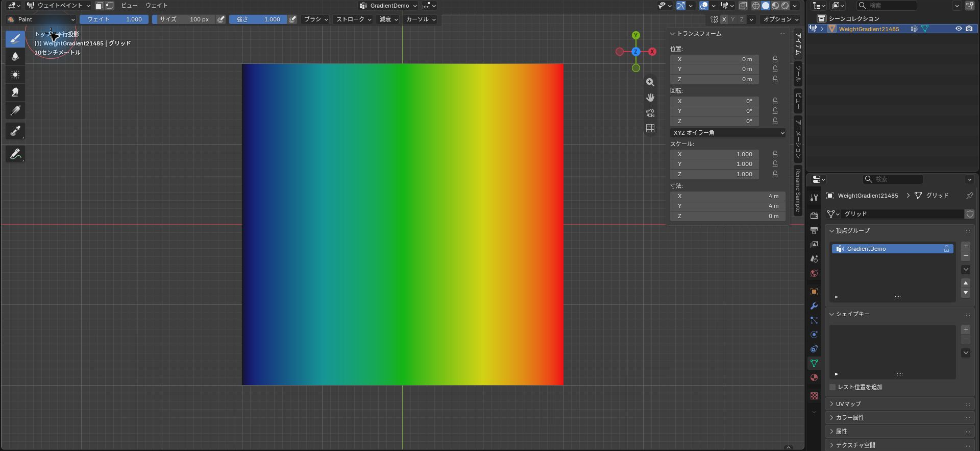This screenshot has width=980, height=451.
Task: Click the 強さ strength slider
Action: [258, 19]
